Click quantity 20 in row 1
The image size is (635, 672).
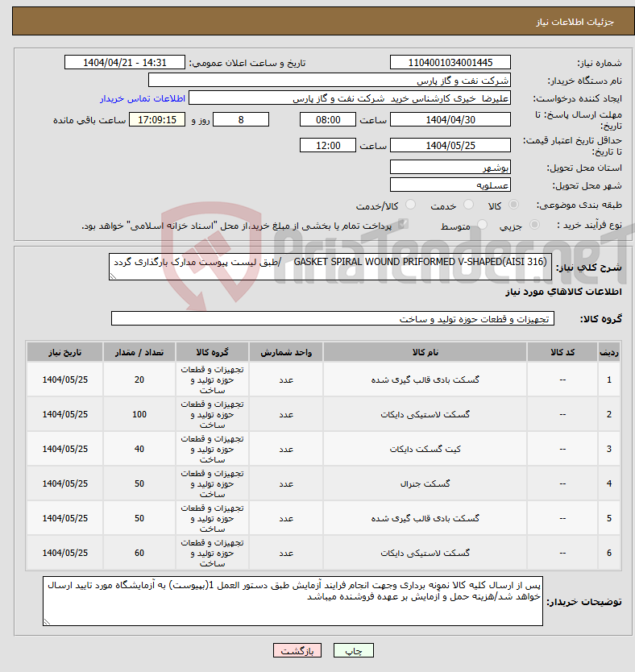(139, 380)
